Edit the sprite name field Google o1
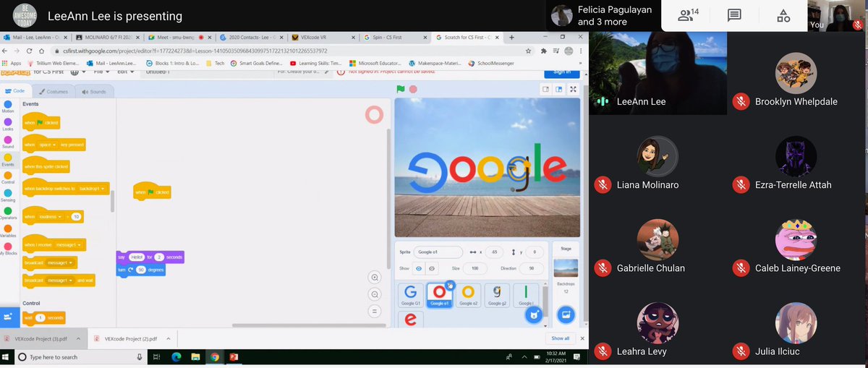 coord(438,252)
